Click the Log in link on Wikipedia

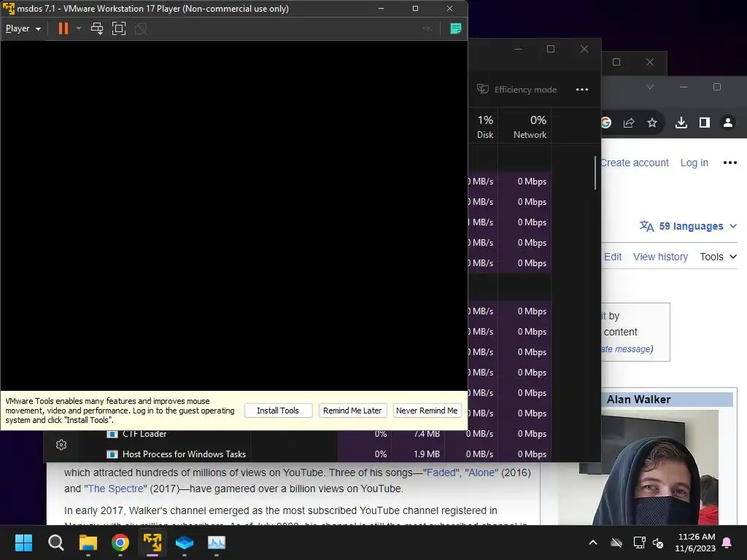point(694,163)
